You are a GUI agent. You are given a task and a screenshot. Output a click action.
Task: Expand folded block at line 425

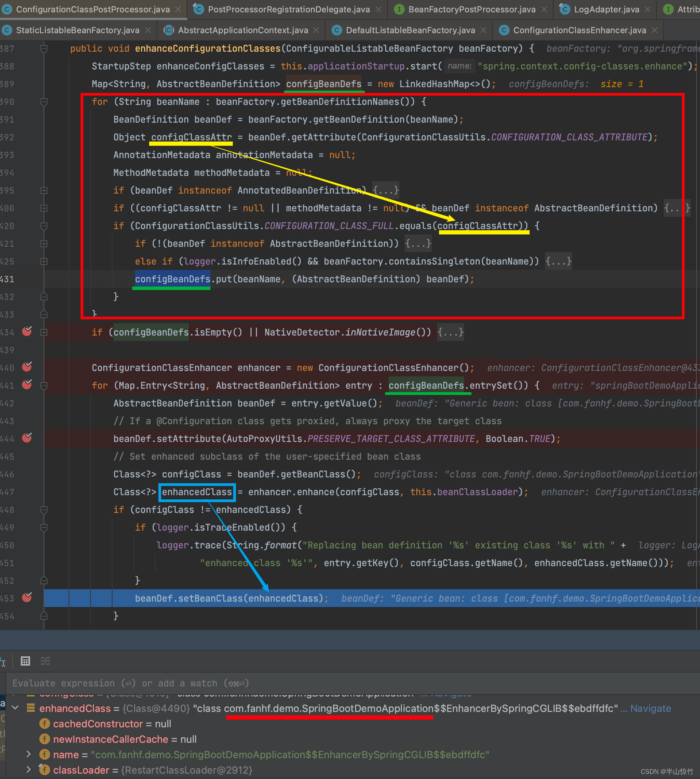(44, 261)
